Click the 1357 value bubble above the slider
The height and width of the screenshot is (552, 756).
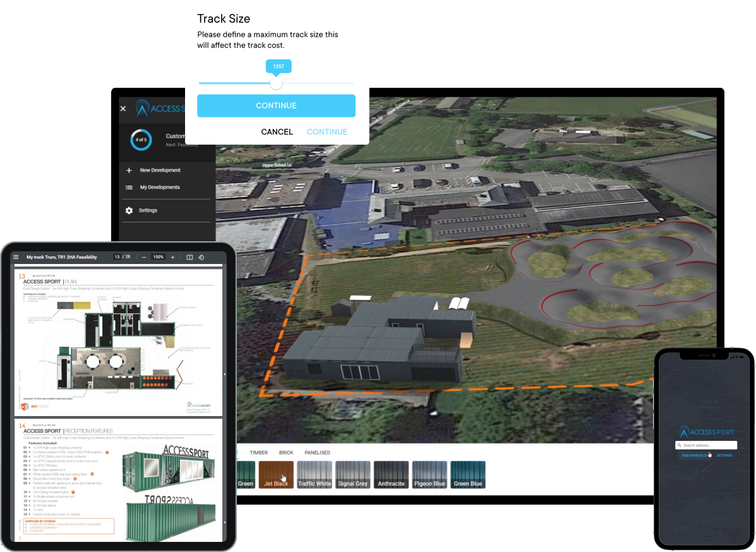[x=278, y=66]
